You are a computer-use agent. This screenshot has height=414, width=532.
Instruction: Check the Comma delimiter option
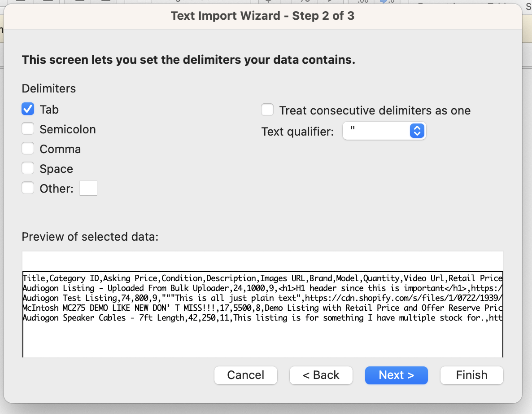[x=28, y=149]
